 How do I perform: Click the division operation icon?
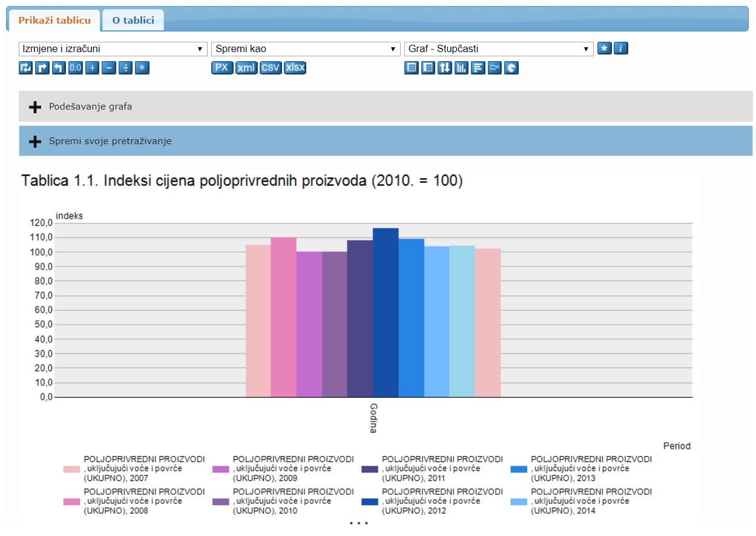tap(126, 68)
